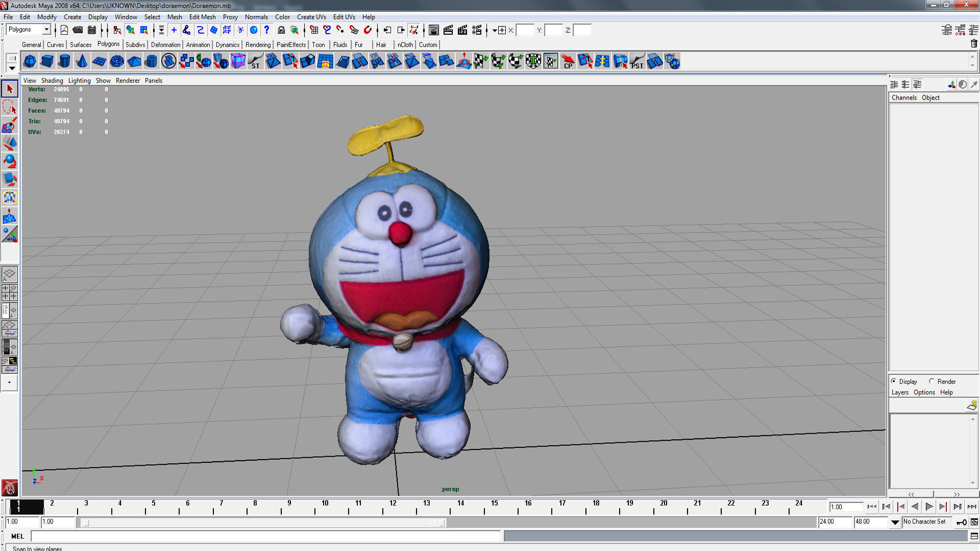Activate the Lasso Select tool
Image resolution: width=980 pixels, height=551 pixels.
tap(10, 107)
